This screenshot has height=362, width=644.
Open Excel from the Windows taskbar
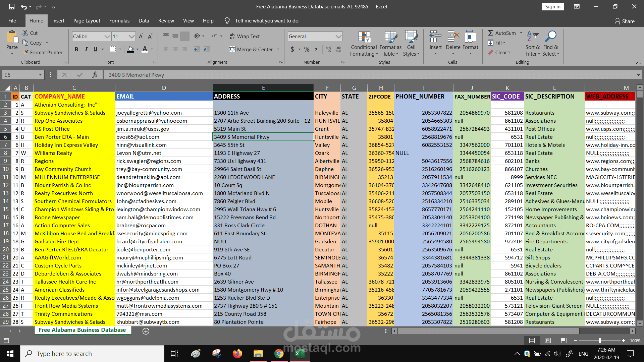[300, 354]
